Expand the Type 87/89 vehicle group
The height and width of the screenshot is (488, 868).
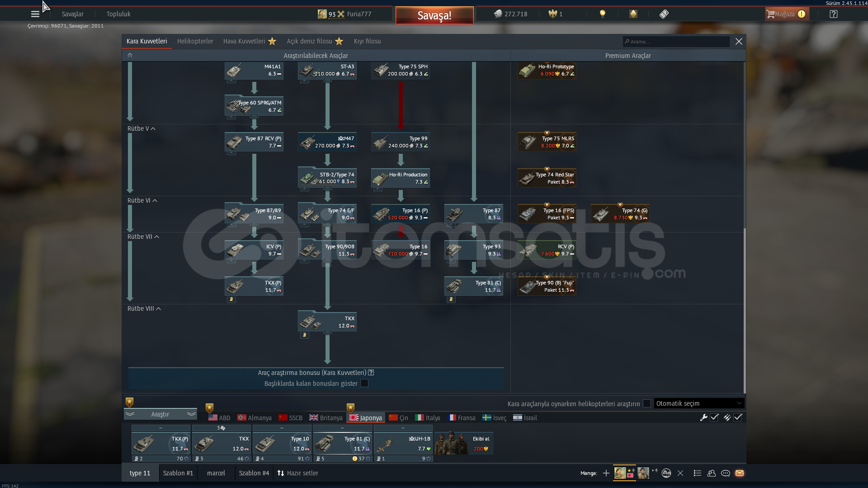point(254,224)
